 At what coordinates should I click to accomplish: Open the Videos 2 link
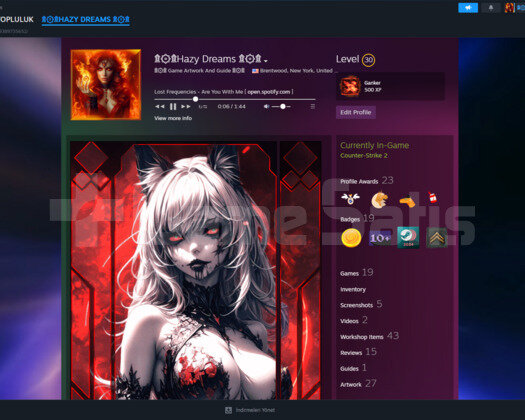tap(354, 320)
